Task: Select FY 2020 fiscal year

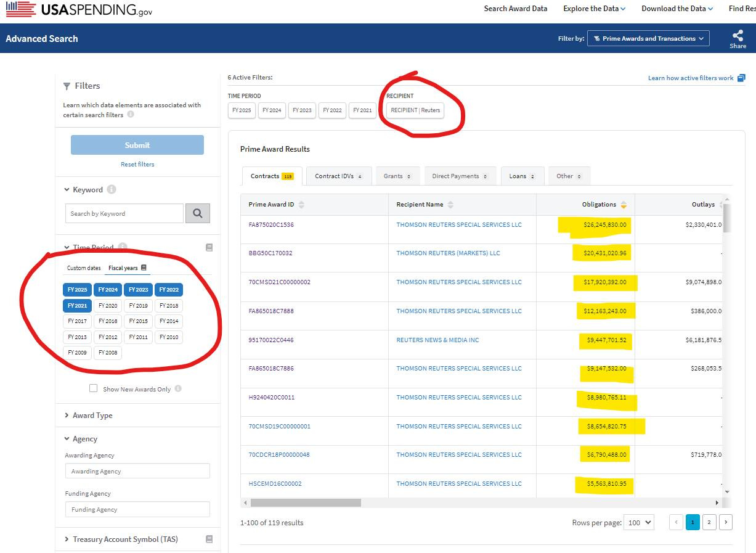Action: [108, 306]
